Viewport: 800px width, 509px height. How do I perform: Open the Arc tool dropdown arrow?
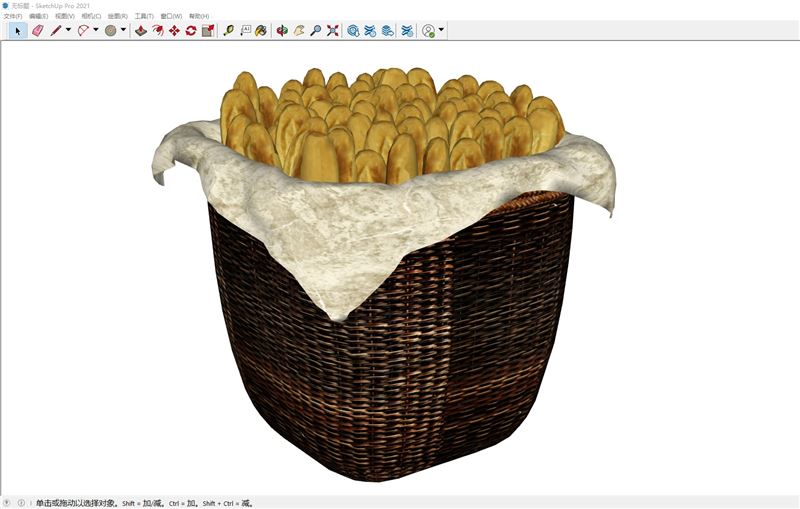pos(95,30)
